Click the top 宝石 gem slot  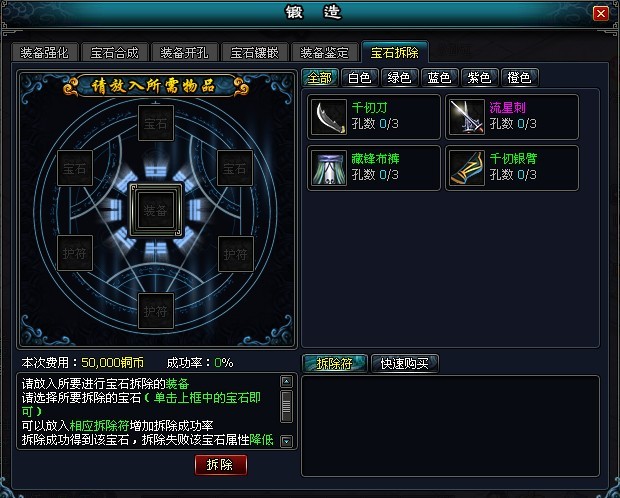point(156,123)
